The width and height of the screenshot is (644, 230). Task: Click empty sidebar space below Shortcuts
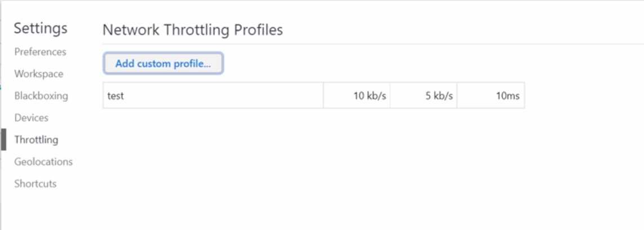[x=41, y=210]
